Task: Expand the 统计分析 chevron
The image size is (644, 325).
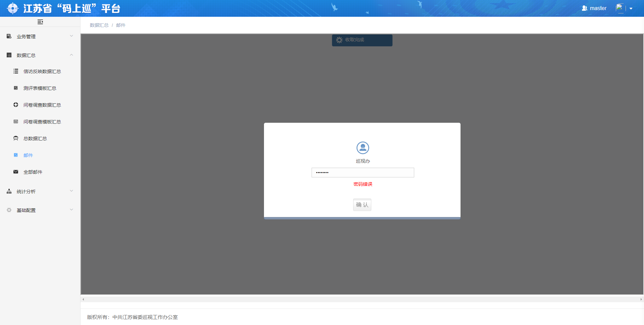Action: pos(71,191)
